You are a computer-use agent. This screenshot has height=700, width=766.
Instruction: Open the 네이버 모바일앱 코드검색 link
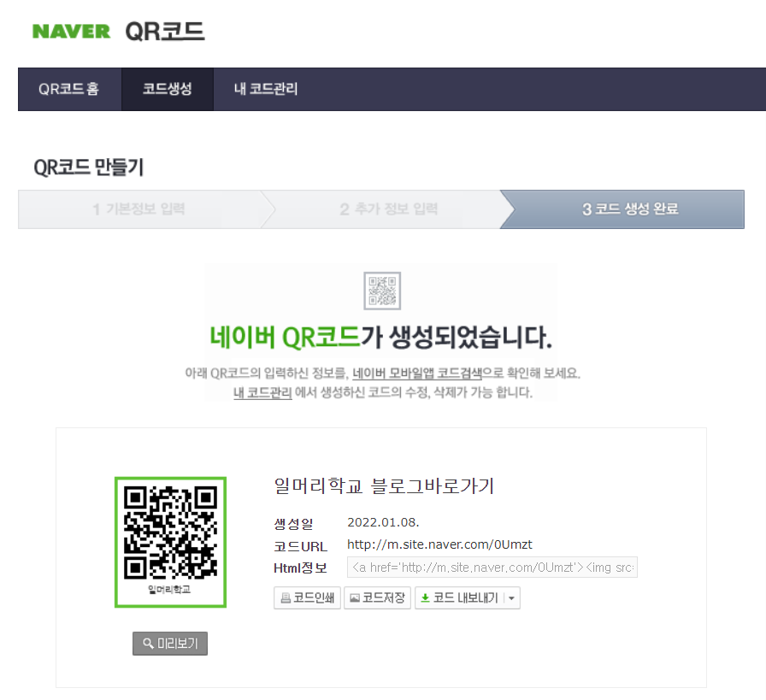pyautogui.click(x=417, y=374)
